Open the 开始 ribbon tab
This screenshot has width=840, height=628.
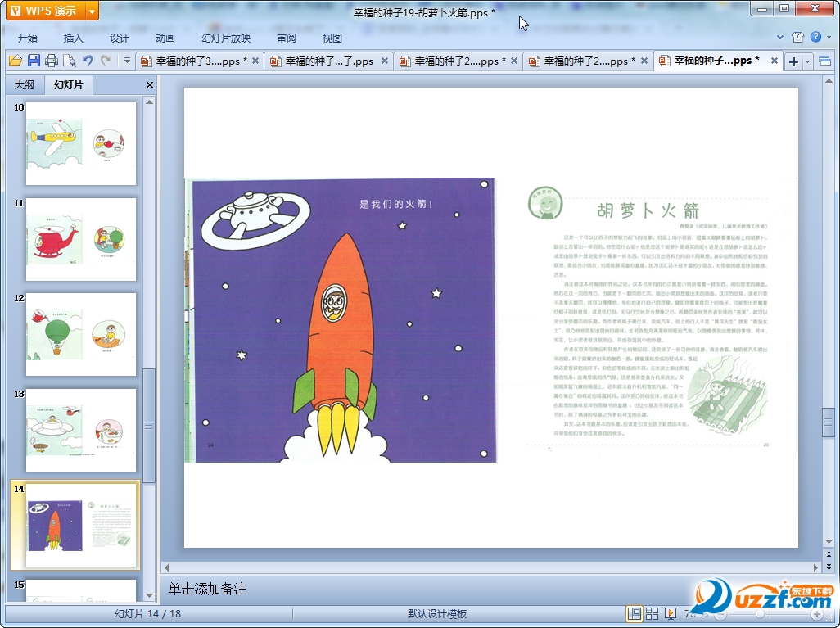pyautogui.click(x=28, y=38)
